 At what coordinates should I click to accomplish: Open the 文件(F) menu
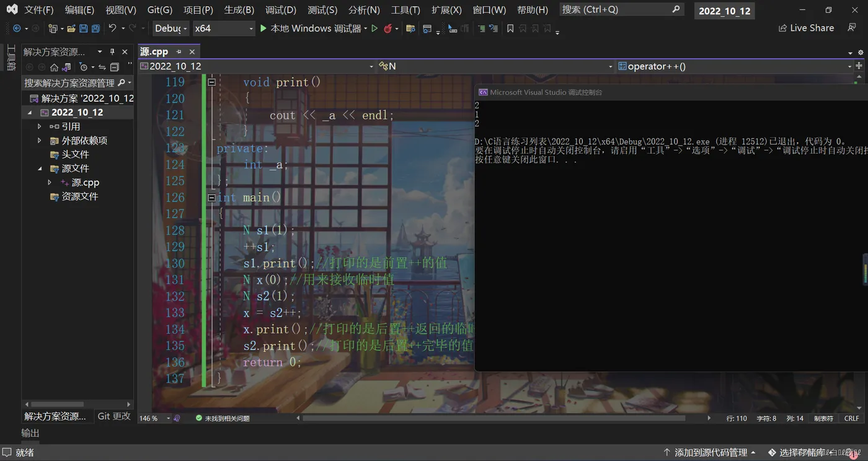pos(39,10)
